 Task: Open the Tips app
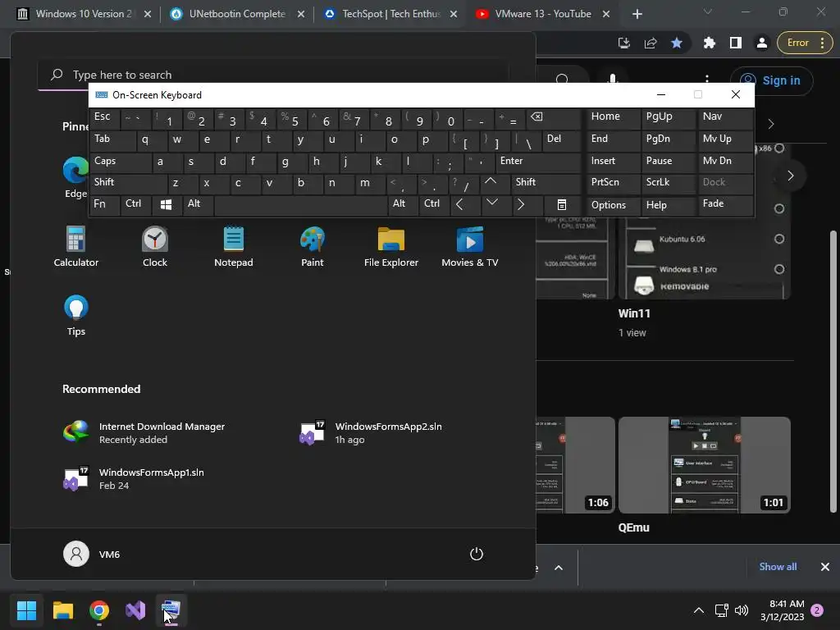75,316
